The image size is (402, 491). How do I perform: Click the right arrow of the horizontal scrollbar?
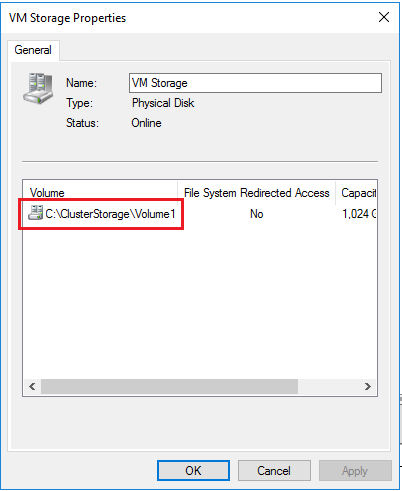pos(368,386)
